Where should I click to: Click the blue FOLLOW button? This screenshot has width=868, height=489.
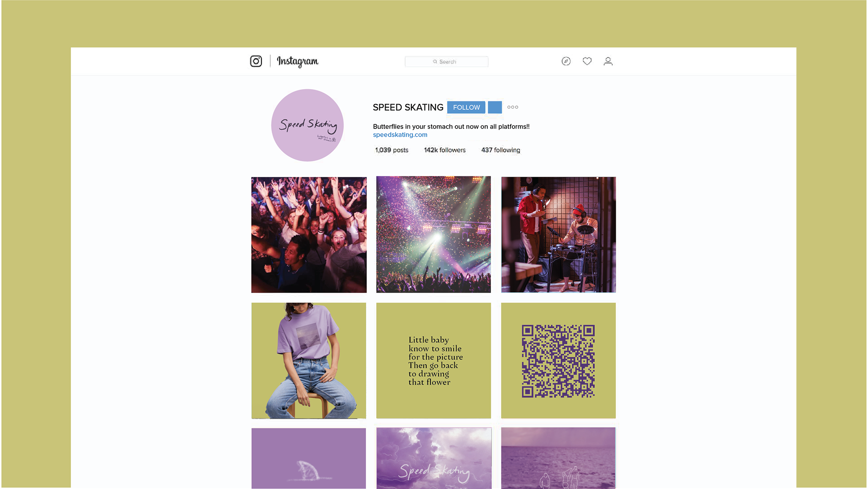point(466,107)
